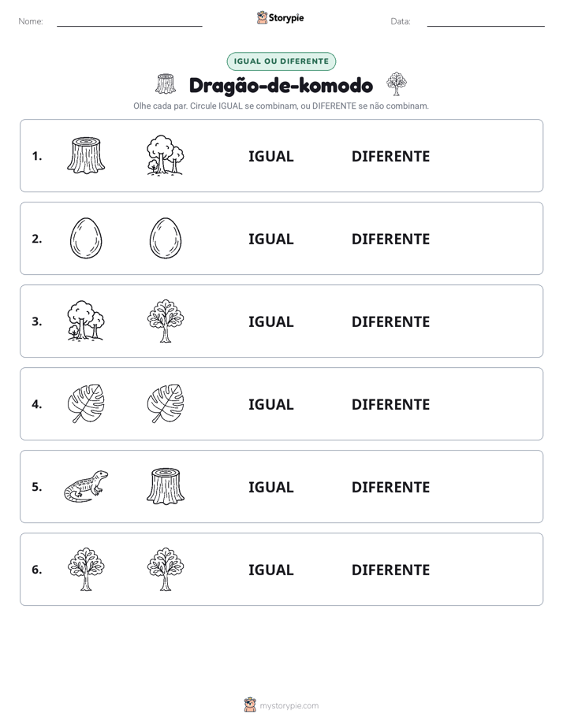Click the group of trees image in row 1
Screen dimensions: 563x728
(x=166, y=155)
